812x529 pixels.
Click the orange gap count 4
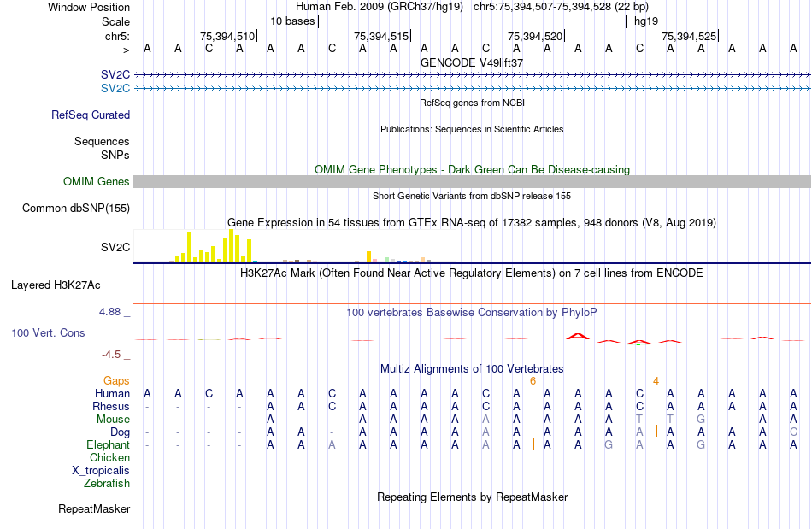(x=656, y=381)
